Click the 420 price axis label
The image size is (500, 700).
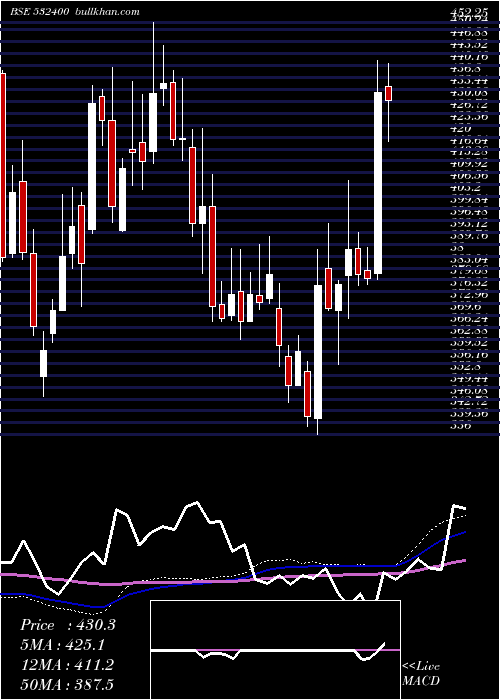pyautogui.click(x=461, y=129)
